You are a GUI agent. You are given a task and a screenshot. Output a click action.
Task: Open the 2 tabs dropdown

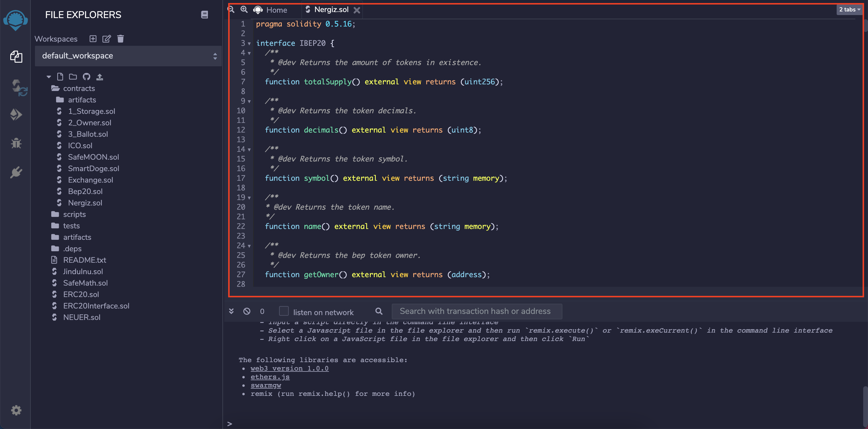(x=850, y=9)
